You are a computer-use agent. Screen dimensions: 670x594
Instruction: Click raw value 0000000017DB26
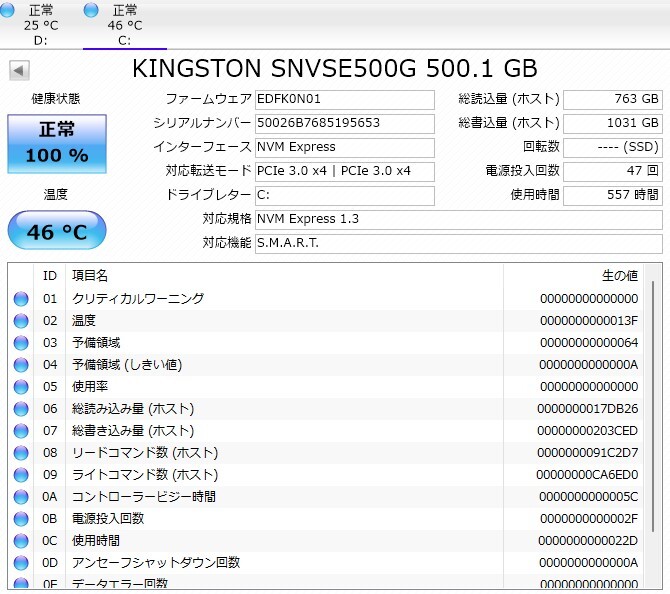coord(588,409)
